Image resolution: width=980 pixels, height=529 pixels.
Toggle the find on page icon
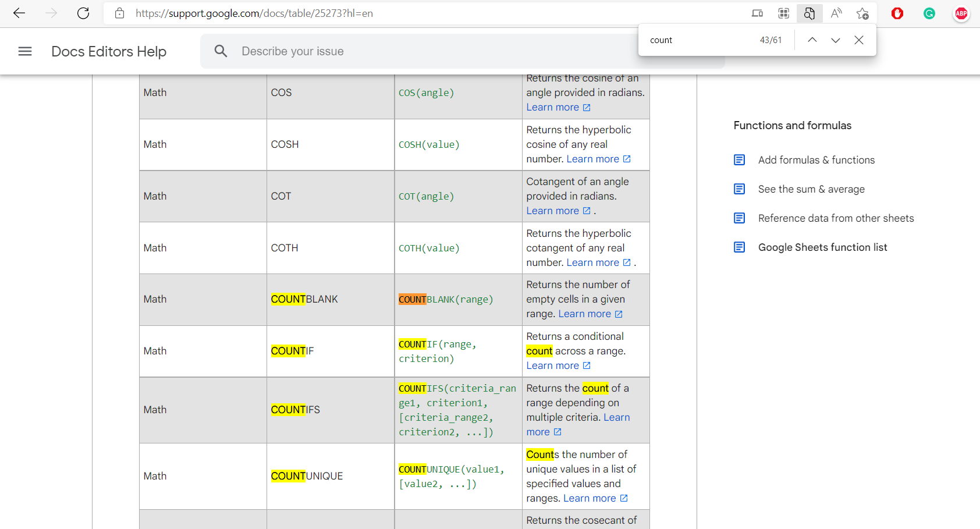point(809,13)
